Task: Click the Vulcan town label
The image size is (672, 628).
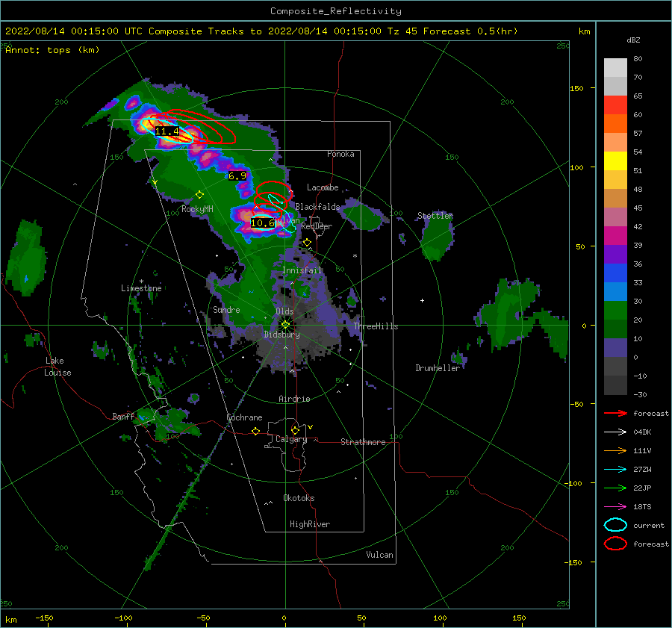Action: 379,555
